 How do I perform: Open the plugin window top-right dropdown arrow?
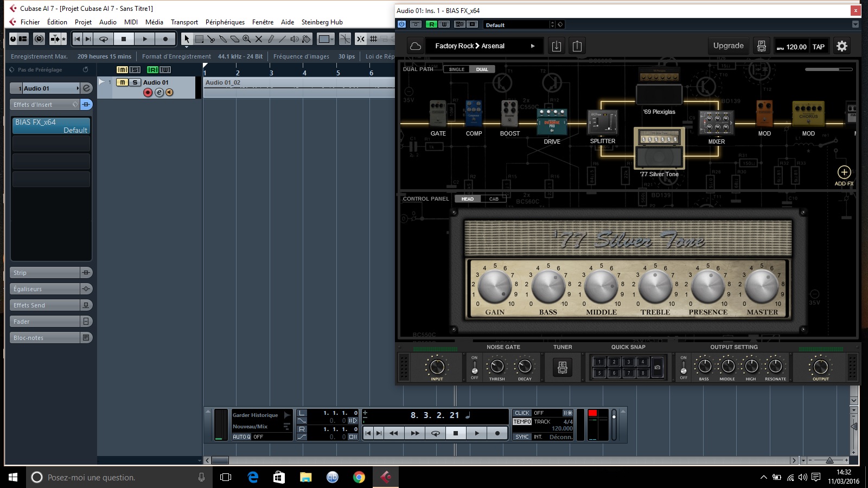[x=856, y=24]
